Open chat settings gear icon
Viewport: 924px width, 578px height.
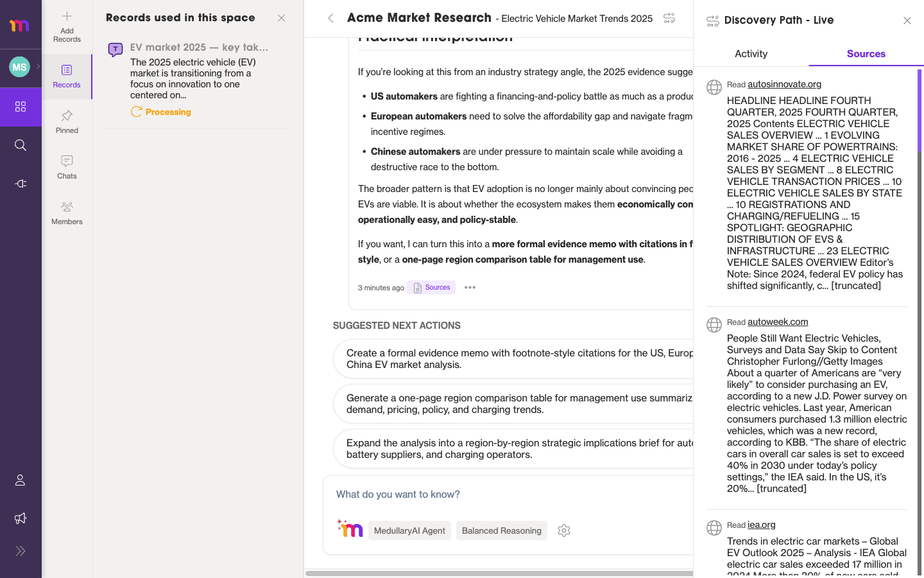[x=564, y=530]
